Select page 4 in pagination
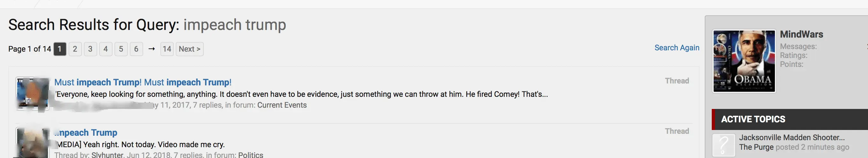The width and height of the screenshot is (868, 158). click(106, 49)
